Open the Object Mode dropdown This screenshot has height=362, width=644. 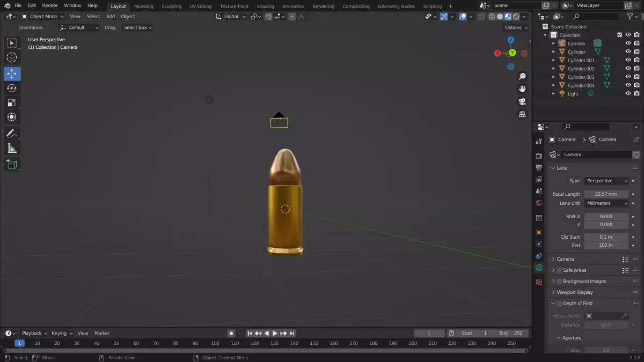(x=42, y=17)
